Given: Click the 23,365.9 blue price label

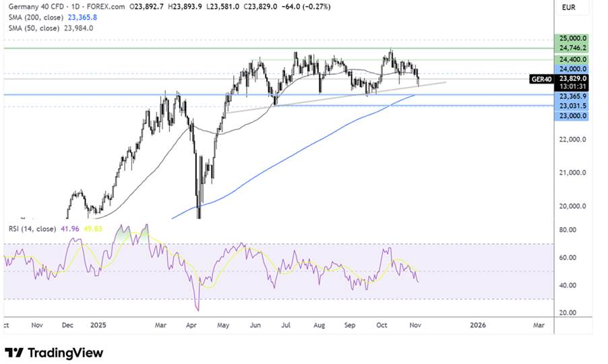Looking at the screenshot, I should tap(570, 96).
